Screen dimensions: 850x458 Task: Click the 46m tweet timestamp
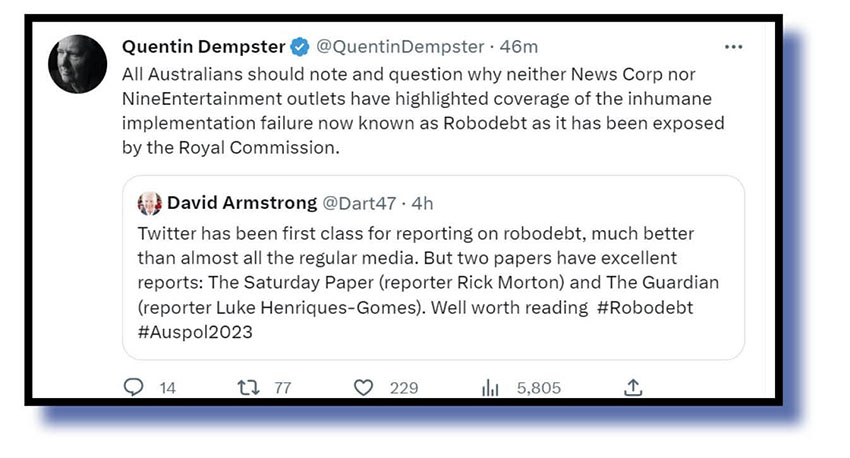tap(519, 47)
